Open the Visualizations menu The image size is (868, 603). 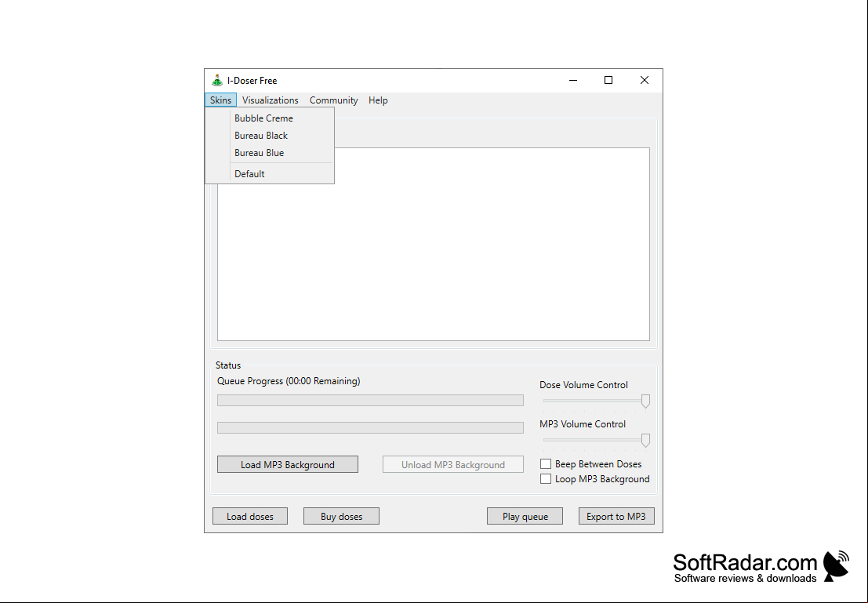coord(271,100)
